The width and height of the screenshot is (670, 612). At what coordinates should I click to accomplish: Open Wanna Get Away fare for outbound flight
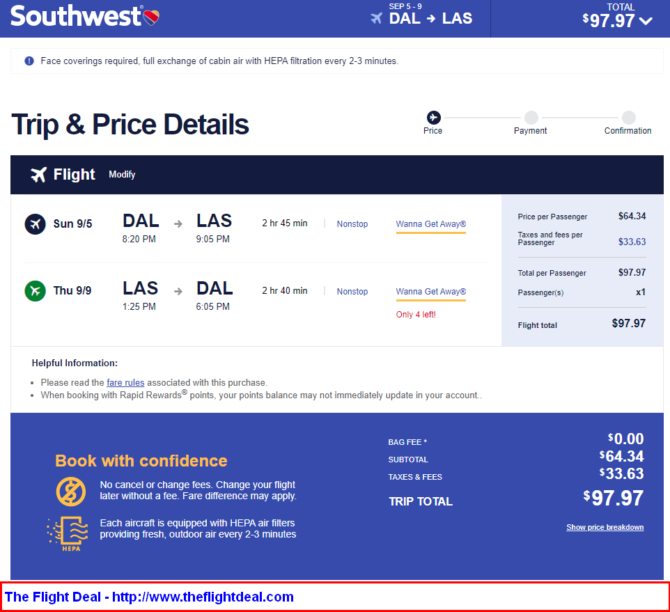click(x=431, y=224)
